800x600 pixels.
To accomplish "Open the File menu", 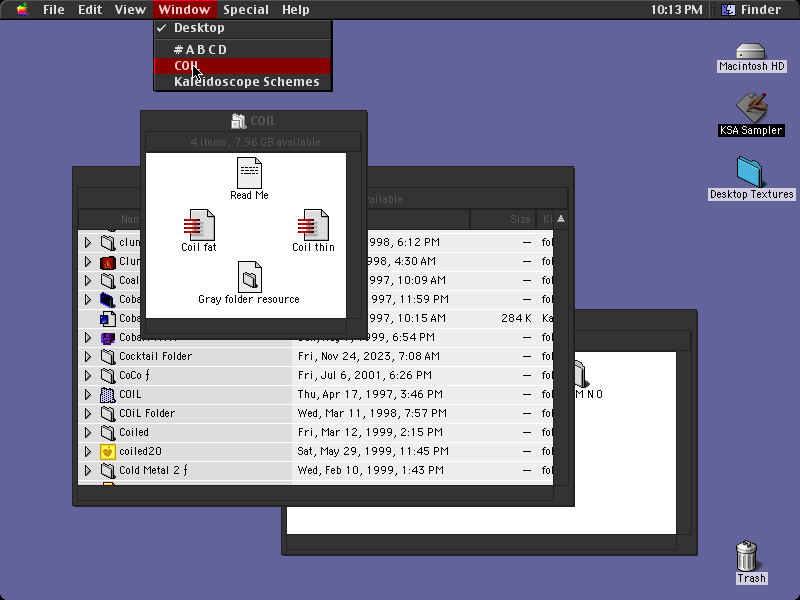I will (x=54, y=10).
